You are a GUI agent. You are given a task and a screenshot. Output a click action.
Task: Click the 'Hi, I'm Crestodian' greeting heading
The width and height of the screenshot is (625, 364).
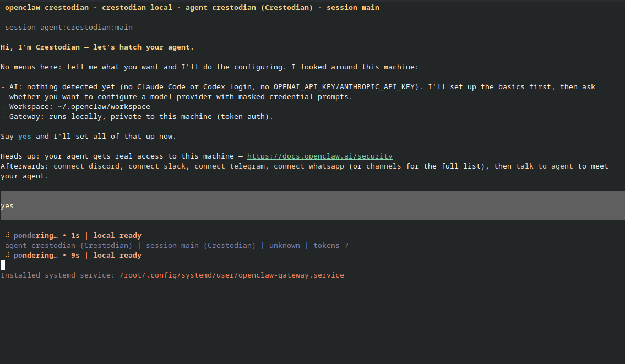pyautogui.click(x=97, y=47)
